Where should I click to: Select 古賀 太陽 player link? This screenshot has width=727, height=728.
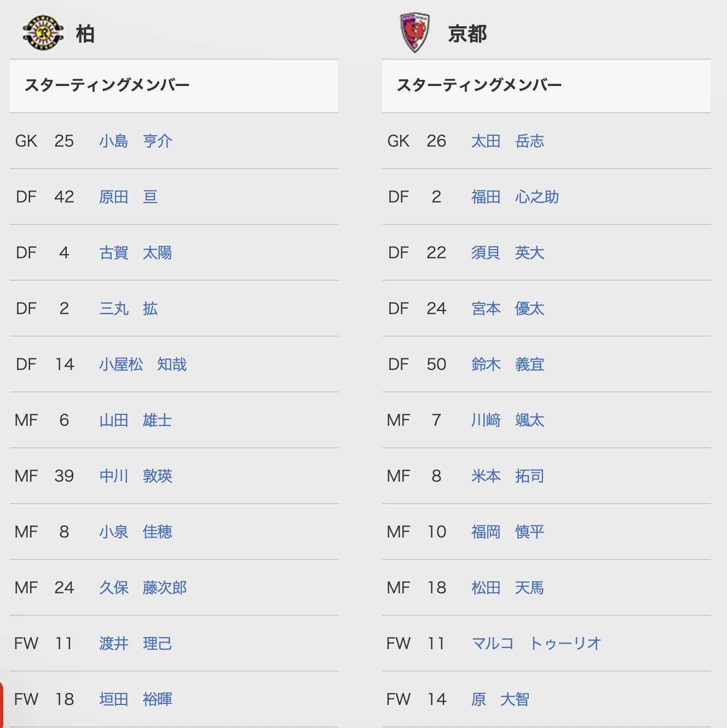[x=136, y=253]
